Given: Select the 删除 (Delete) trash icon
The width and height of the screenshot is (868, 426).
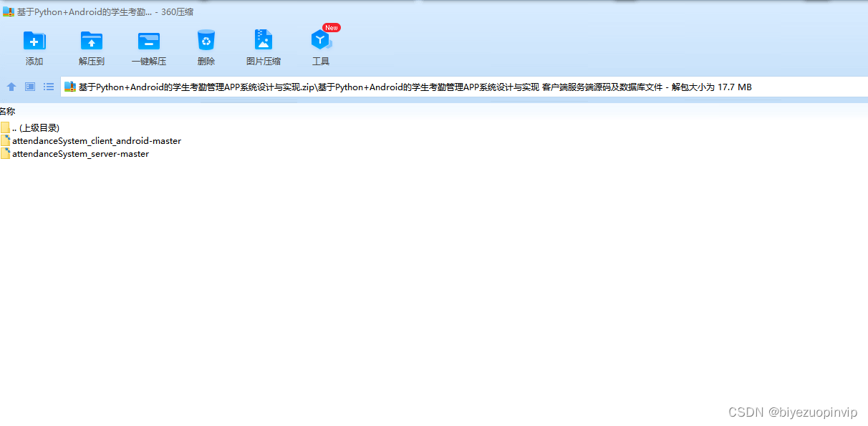Looking at the screenshot, I should tap(206, 47).
